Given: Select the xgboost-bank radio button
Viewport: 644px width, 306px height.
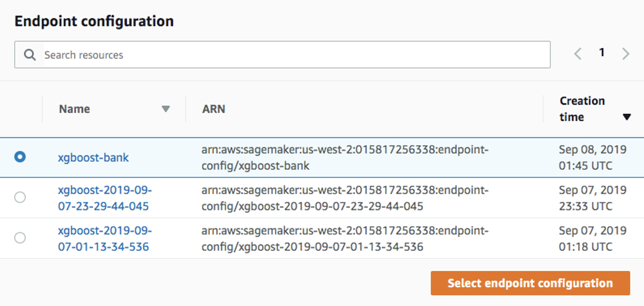Looking at the screenshot, I should tap(20, 157).
